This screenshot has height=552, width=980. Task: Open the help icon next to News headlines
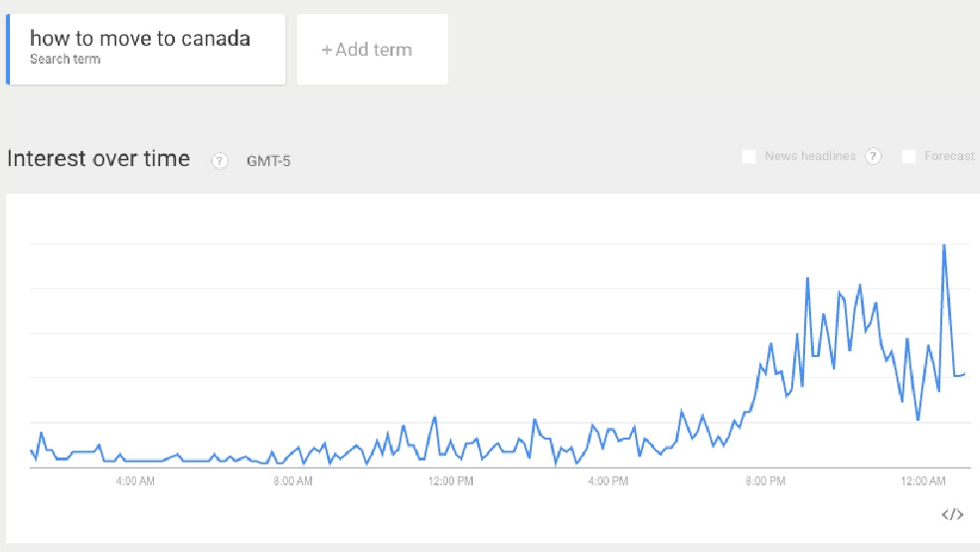[873, 156]
